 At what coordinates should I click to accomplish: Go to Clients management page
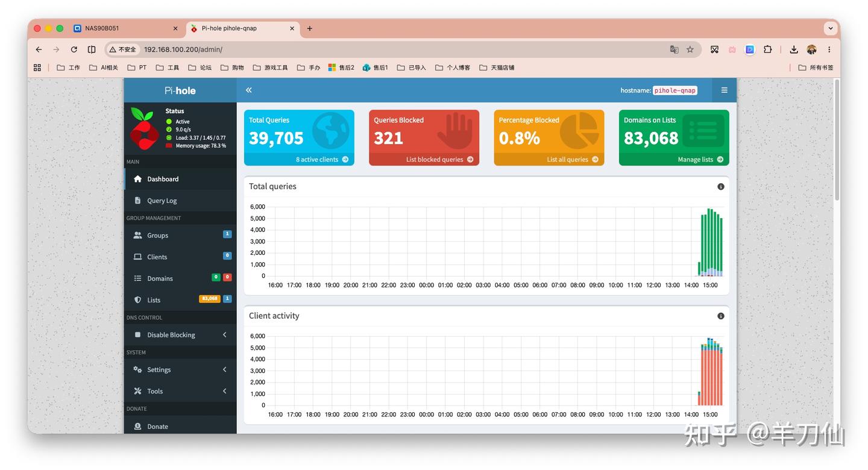click(180, 257)
